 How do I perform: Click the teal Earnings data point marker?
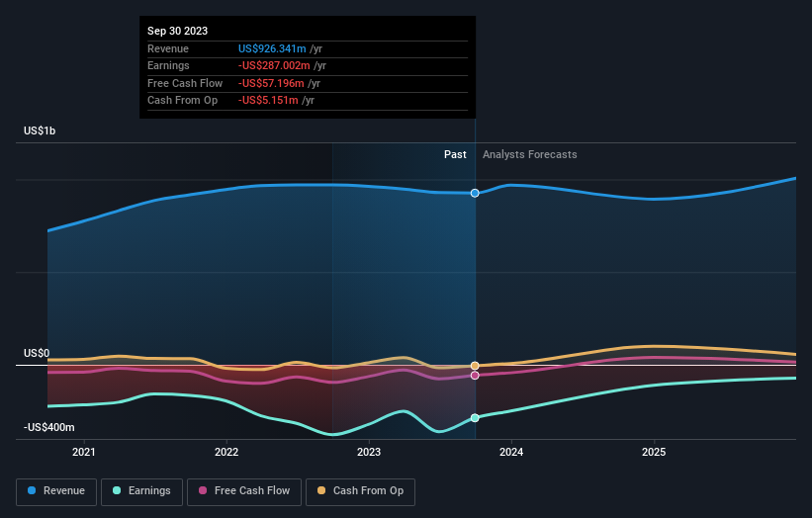coord(475,417)
